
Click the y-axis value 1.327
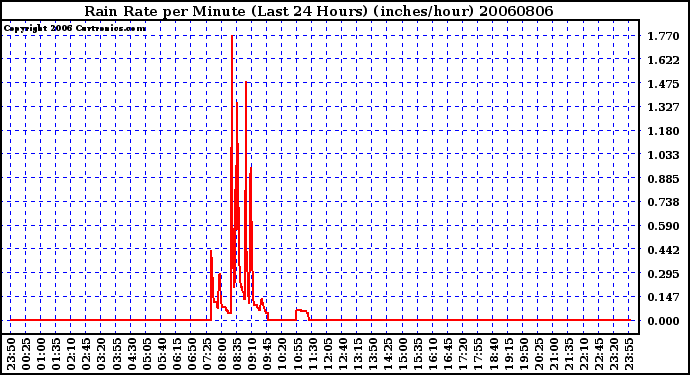pyautogui.click(x=663, y=107)
